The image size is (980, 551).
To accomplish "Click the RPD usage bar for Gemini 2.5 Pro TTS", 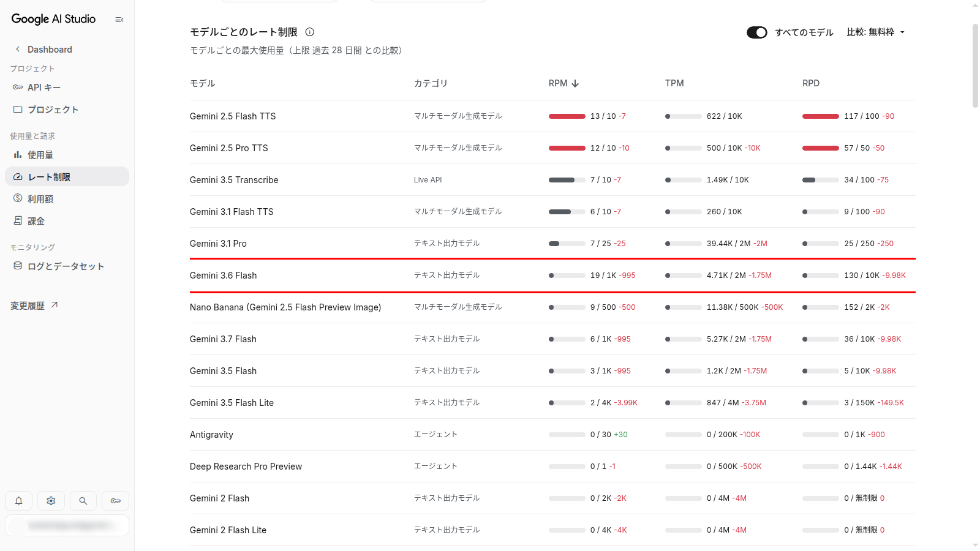I will (x=821, y=148).
